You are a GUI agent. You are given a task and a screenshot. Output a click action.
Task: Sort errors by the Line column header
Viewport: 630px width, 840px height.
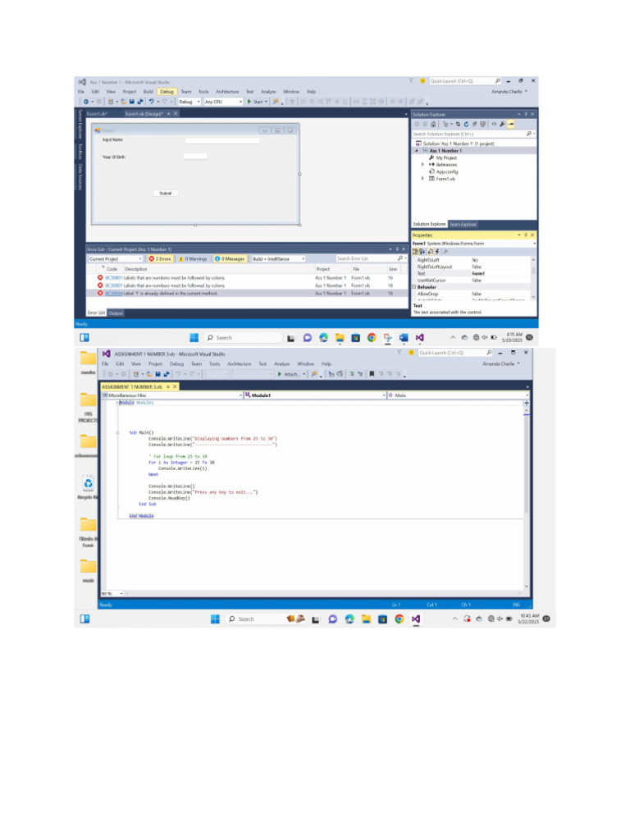tap(393, 269)
